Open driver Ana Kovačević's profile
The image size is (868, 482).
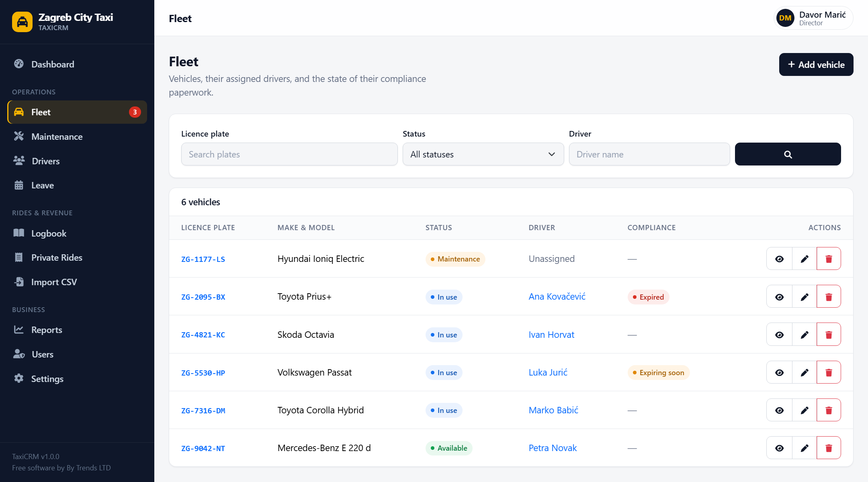557,296
